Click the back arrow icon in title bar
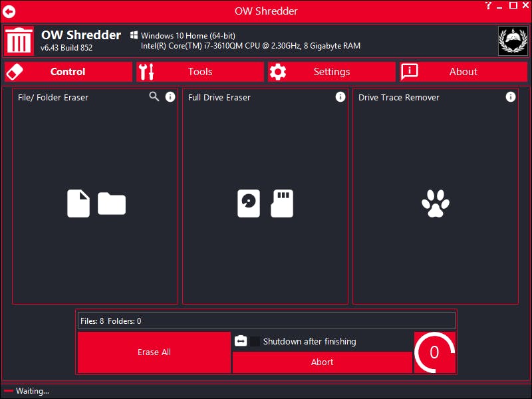The image size is (532, 399). (x=9, y=12)
